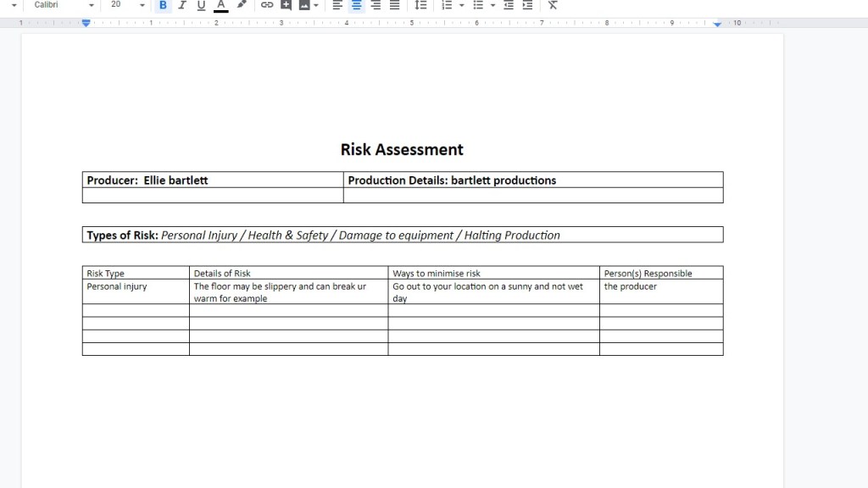Click the increase indent icon
Image resolution: width=868 pixels, height=488 pixels.
[x=527, y=5]
